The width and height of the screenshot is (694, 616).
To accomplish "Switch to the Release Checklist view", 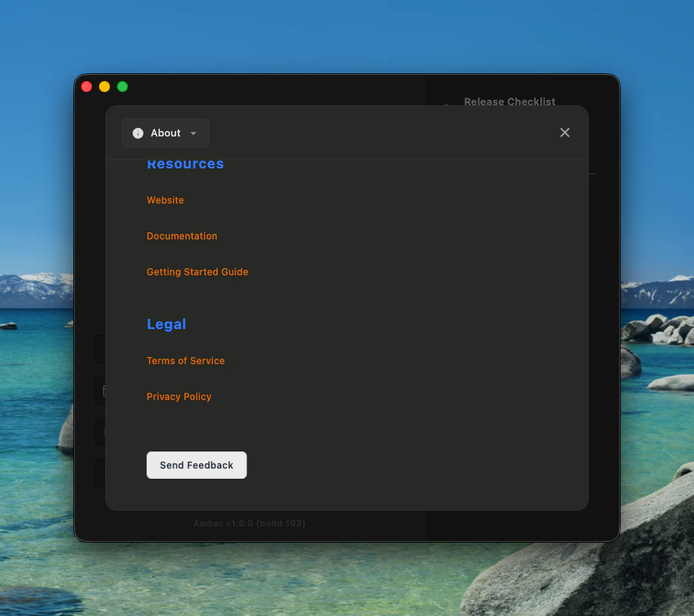I will [x=509, y=101].
